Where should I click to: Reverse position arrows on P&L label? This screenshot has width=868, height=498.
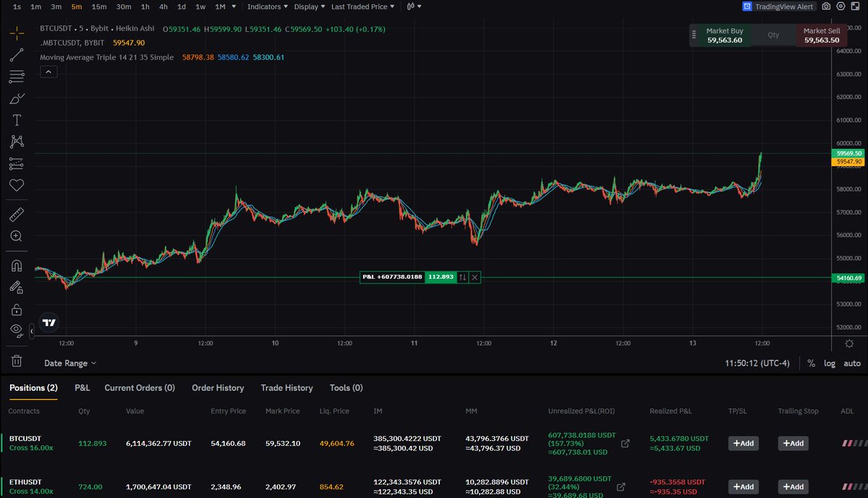coord(463,277)
